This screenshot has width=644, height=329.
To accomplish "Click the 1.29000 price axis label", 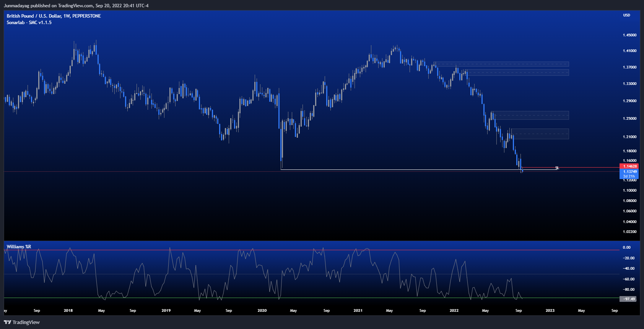I will [629, 101].
